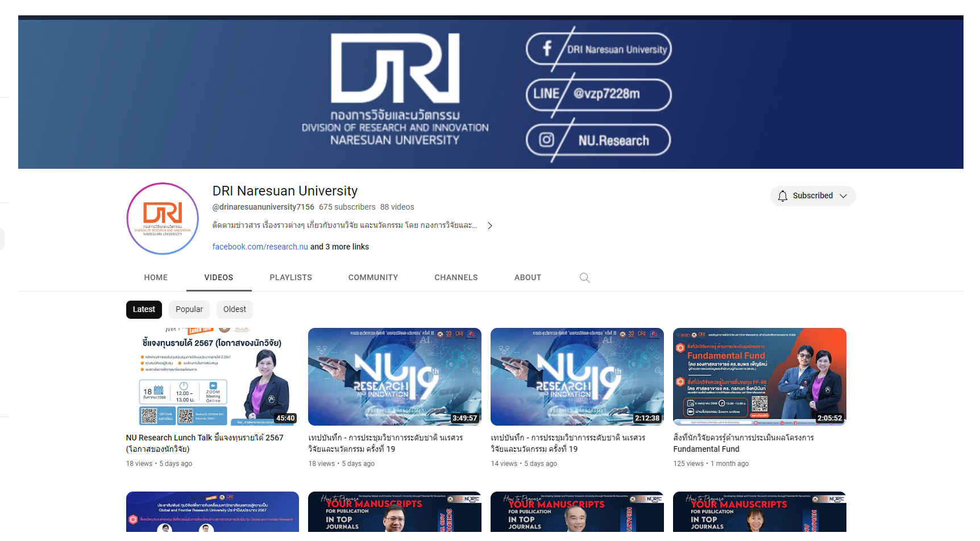Click the channel name DRI Naresuan University
This screenshot has width=980, height=541.
click(285, 191)
